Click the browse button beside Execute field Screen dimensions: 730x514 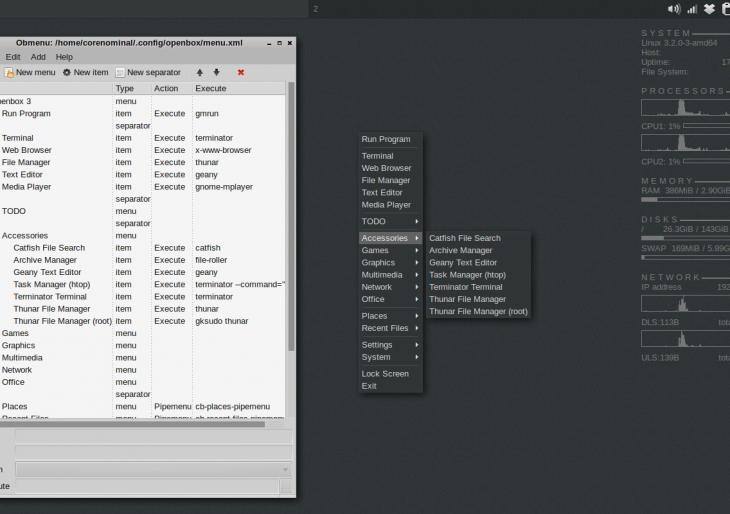pos(286,487)
